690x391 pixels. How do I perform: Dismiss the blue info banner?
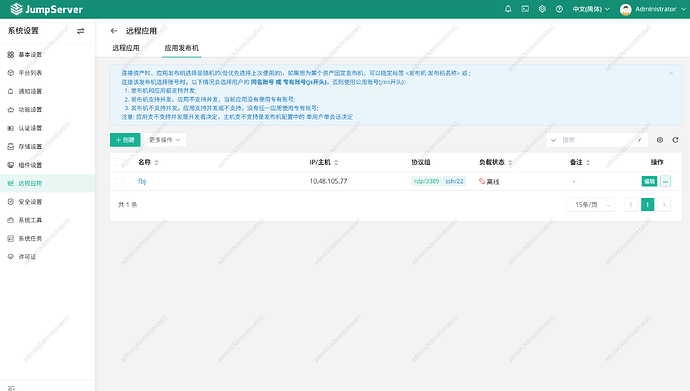pyautogui.click(x=671, y=73)
